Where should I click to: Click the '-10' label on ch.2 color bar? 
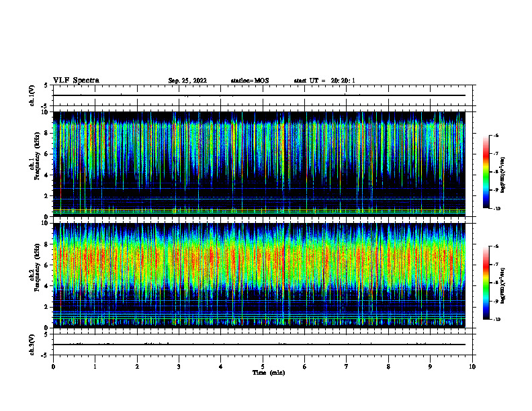tap(496, 319)
